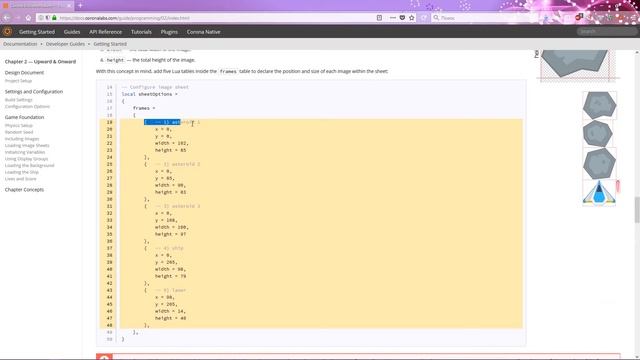The height and width of the screenshot is (360, 640).
Task: Open the Plugins navigation item
Action: click(169, 32)
